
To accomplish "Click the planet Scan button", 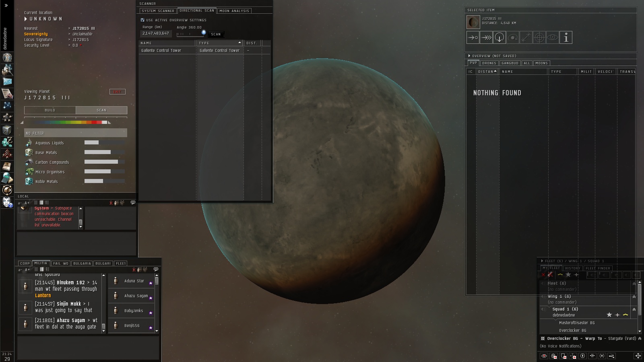I will [x=101, y=110].
